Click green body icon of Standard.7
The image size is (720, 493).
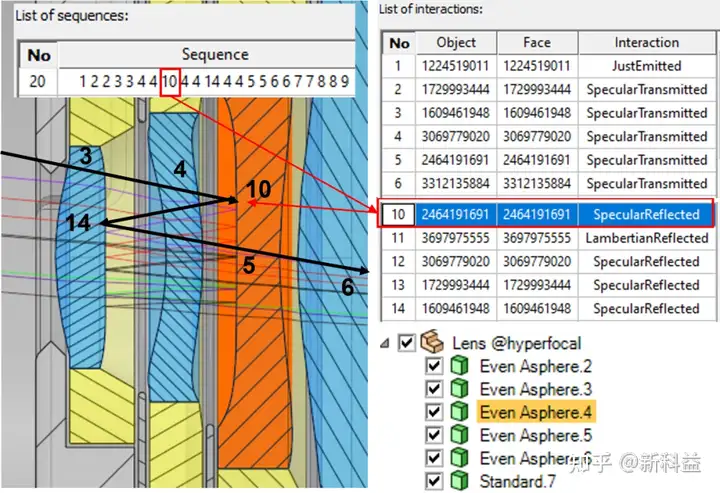459,481
